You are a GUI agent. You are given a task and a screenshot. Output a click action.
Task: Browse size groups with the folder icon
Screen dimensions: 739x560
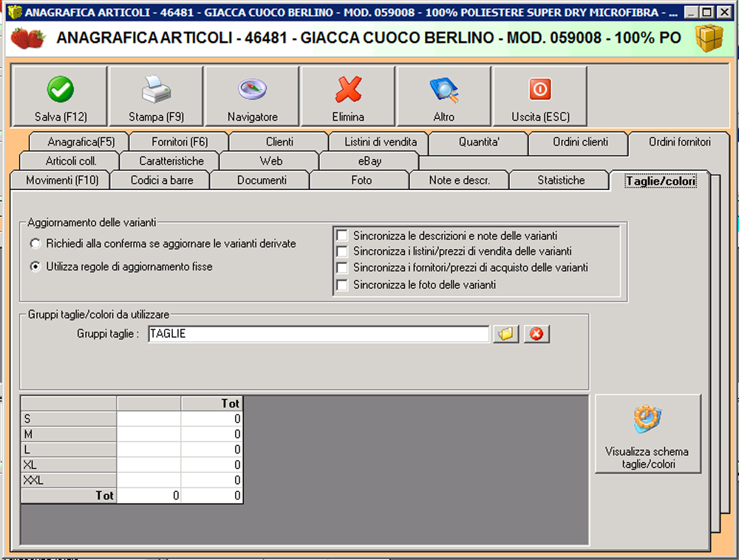coord(505,334)
